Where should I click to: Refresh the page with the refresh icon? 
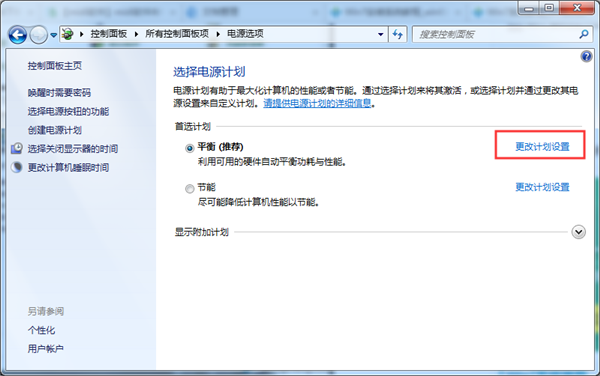tap(398, 34)
